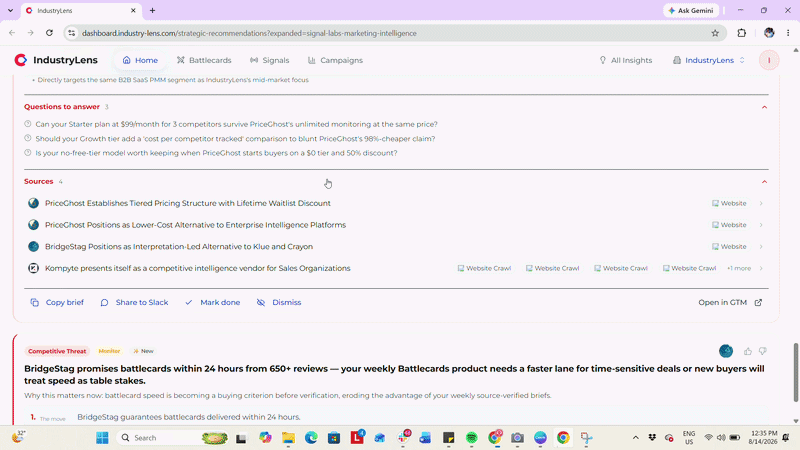The height and width of the screenshot is (450, 800).
Task: Select question about Starter plan at $99/month
Action: pos(236,124)
